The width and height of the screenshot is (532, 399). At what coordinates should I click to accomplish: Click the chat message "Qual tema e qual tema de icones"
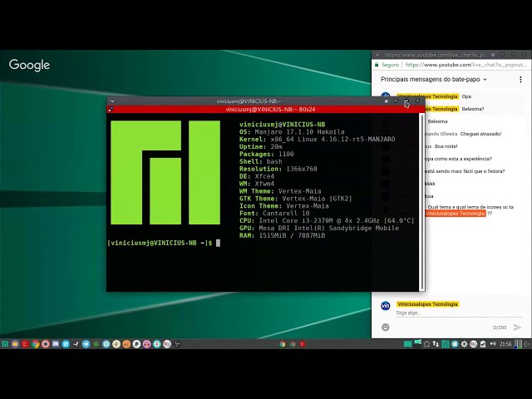(x=470, y=207)
